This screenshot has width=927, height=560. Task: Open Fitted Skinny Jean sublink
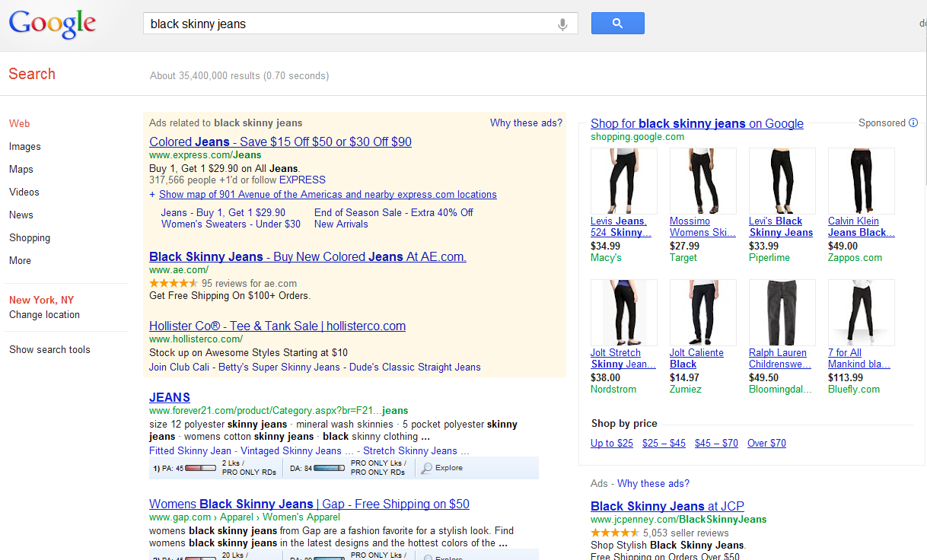[x=190, y=450]
